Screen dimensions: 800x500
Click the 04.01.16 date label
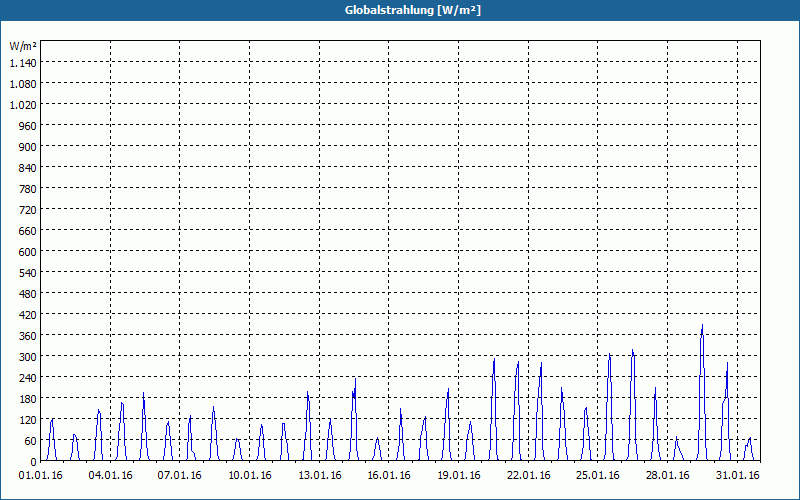[x=110, y=476]
